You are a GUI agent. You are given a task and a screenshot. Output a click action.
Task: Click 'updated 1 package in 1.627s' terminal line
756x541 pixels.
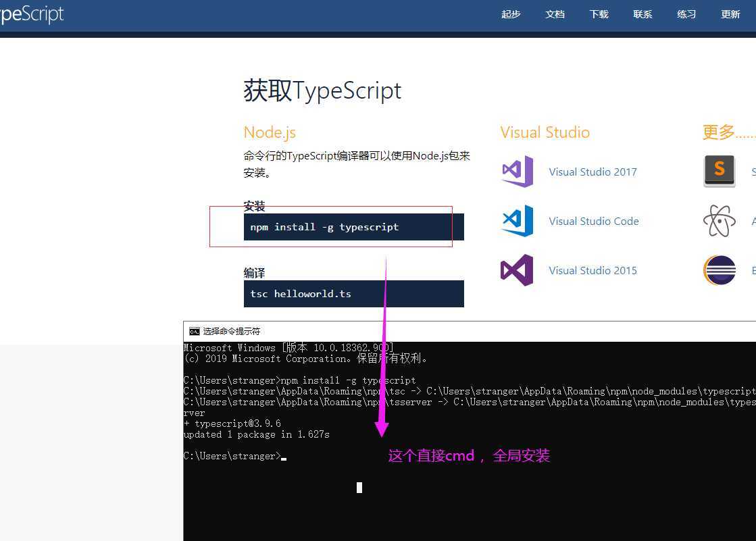(257, 434)
